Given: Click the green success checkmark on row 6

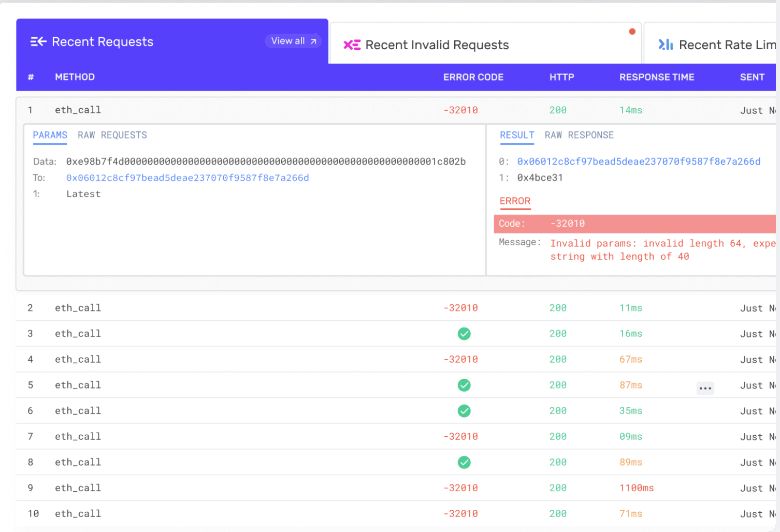Looking at the screenshot, I should pyautogui.click(x=464, y=411).
